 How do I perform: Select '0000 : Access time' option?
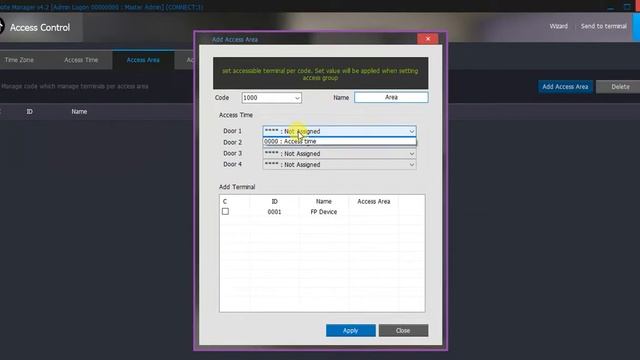coord(340,142)
